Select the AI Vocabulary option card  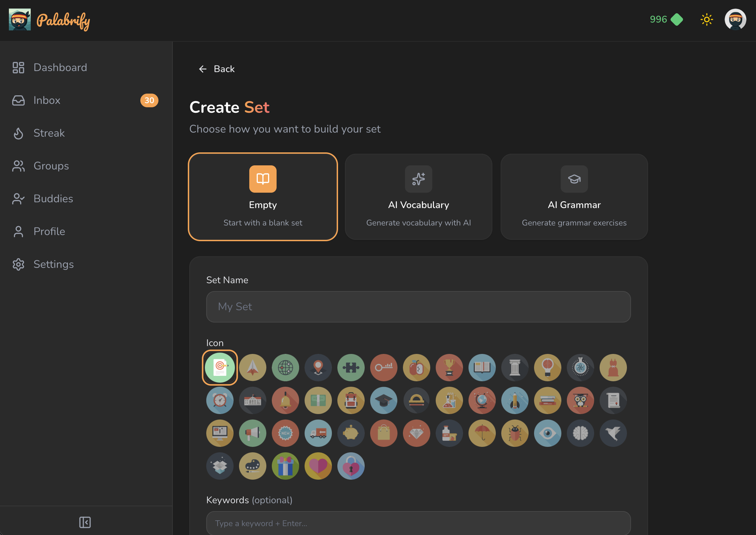419,197
